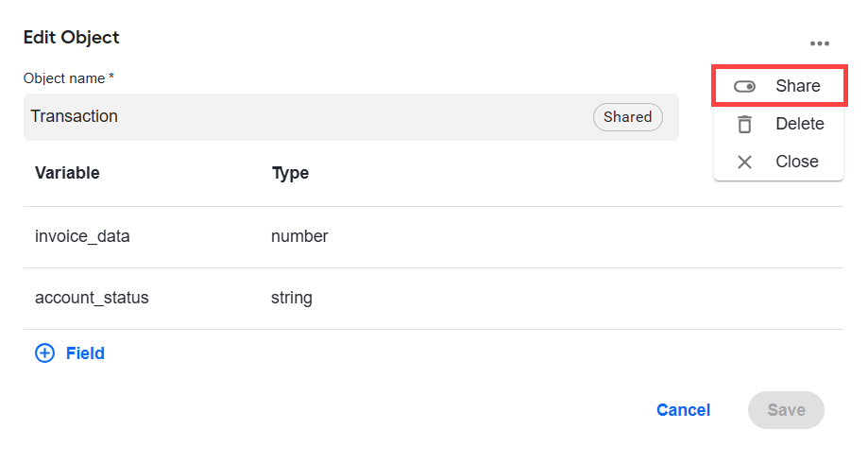The width and height of the screenshot is (868, 464).
Task: Click the number type of invoice_data
Action: [x=299, y=236]
